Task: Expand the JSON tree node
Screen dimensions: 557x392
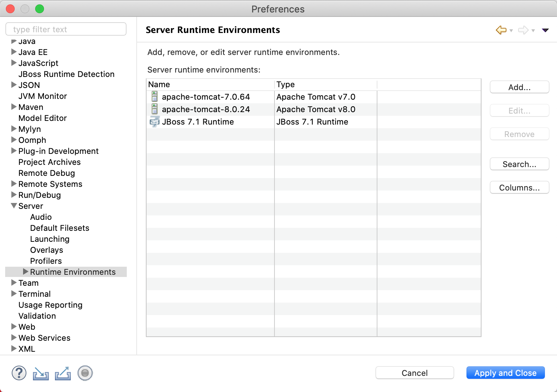Action: coord(14,85)
